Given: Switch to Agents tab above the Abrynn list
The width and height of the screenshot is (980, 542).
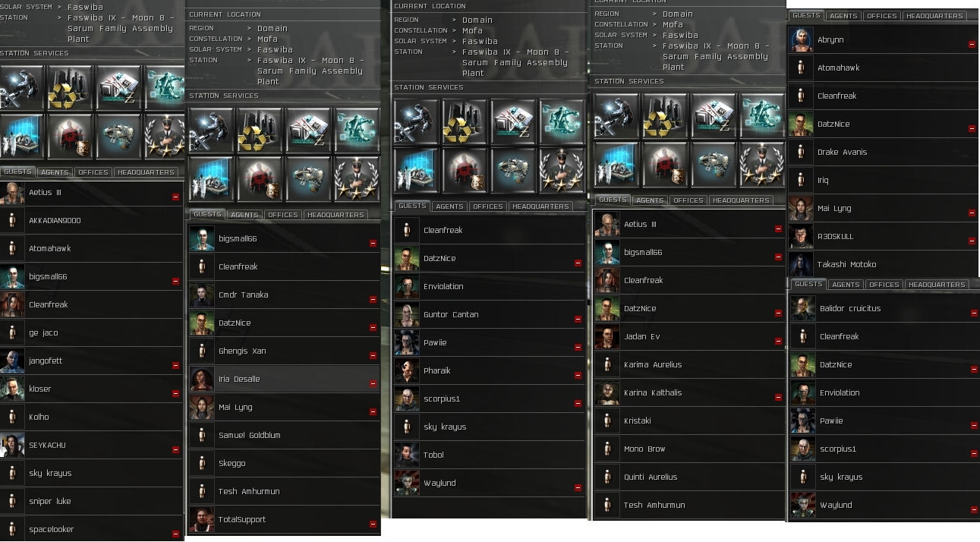Looking at the screenshot, I should tap(843, 16).
